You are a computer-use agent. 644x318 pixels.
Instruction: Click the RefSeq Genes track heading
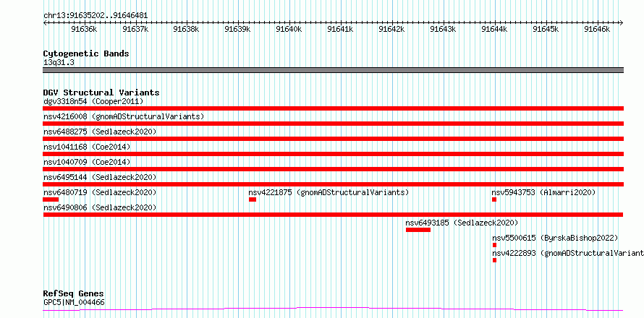pos(74,294)
